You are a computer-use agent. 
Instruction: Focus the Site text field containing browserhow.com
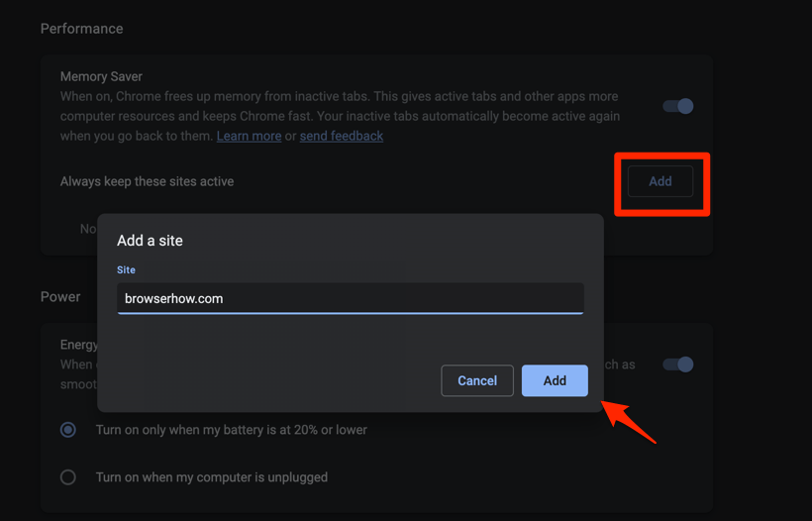(350, 298)
